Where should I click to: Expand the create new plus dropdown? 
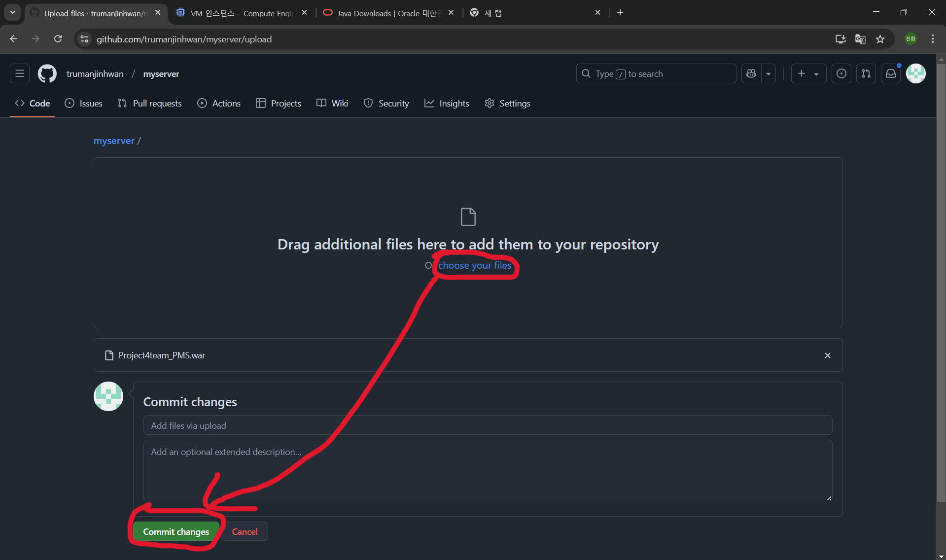click(x=808, y=74)
